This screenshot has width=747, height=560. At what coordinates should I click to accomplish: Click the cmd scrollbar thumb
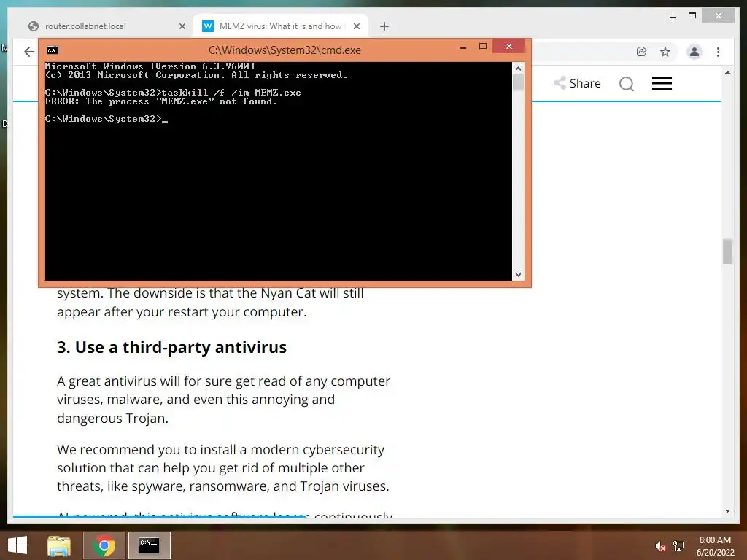click(519, 82)
